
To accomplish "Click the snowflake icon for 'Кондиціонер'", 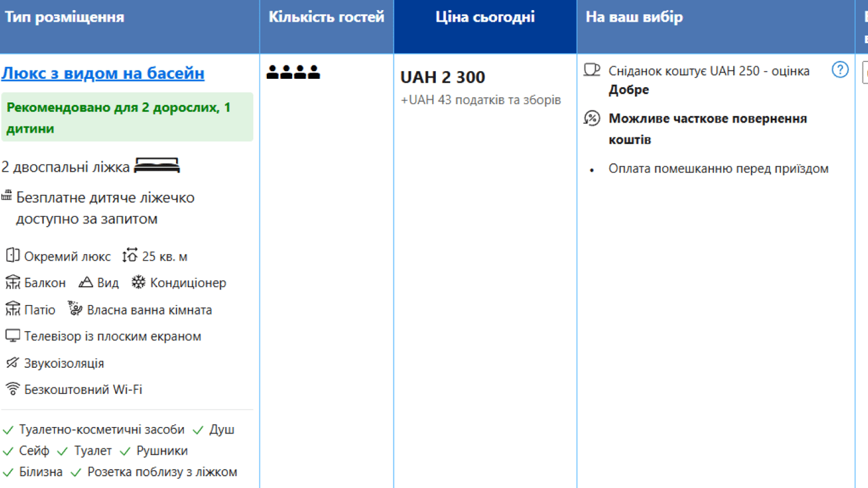I will [139, 283].
